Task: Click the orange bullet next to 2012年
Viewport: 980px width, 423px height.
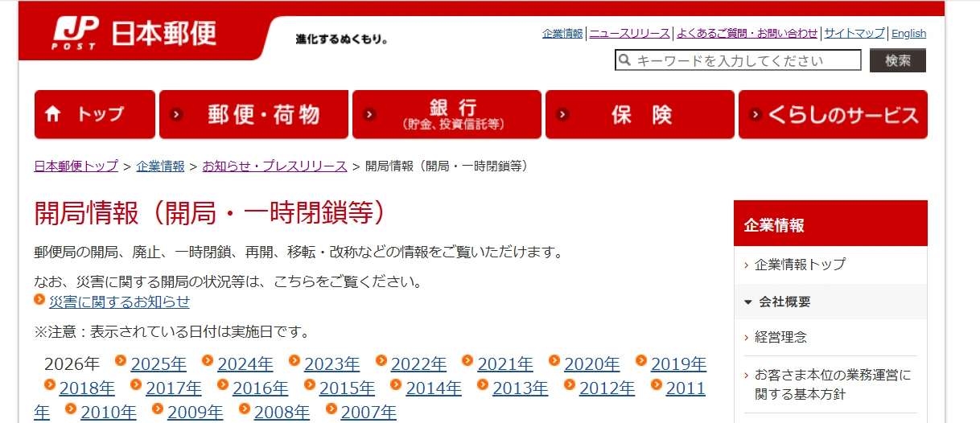Action: pyautogui.click(x=570, y=384)
